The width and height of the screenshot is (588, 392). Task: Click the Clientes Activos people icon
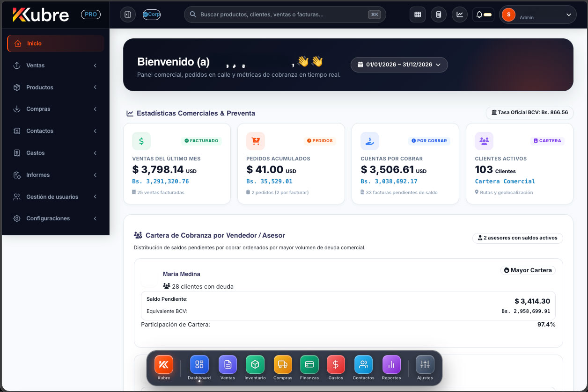484,141
